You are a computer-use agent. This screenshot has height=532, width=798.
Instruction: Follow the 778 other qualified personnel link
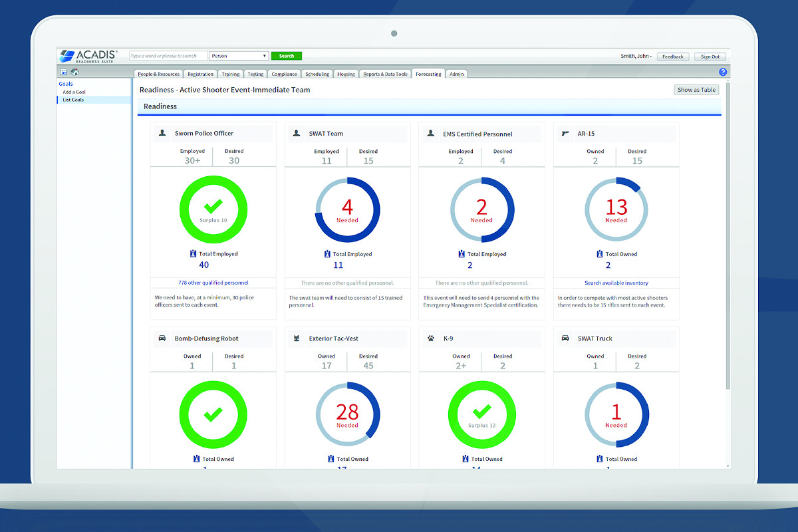pos(213,282)
